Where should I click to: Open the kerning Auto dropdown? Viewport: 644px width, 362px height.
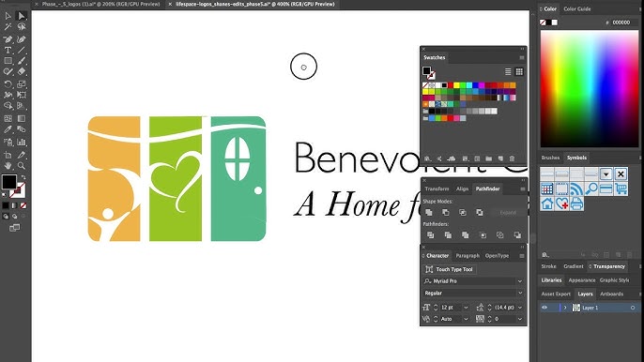466,319
